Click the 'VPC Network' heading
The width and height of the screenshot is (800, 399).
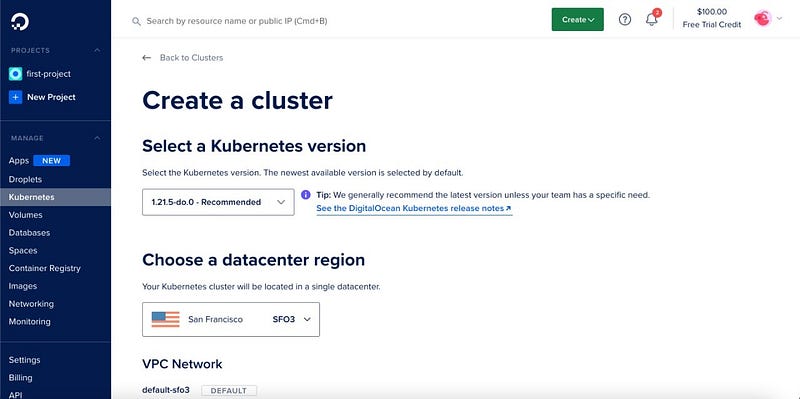point(182,364)
